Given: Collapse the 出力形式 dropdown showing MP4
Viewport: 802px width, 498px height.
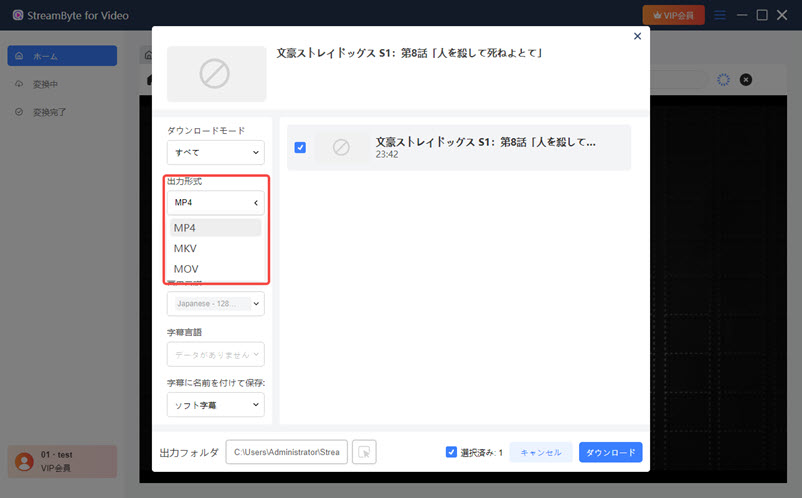Looking at the screenshot, I should coord(215,202).
